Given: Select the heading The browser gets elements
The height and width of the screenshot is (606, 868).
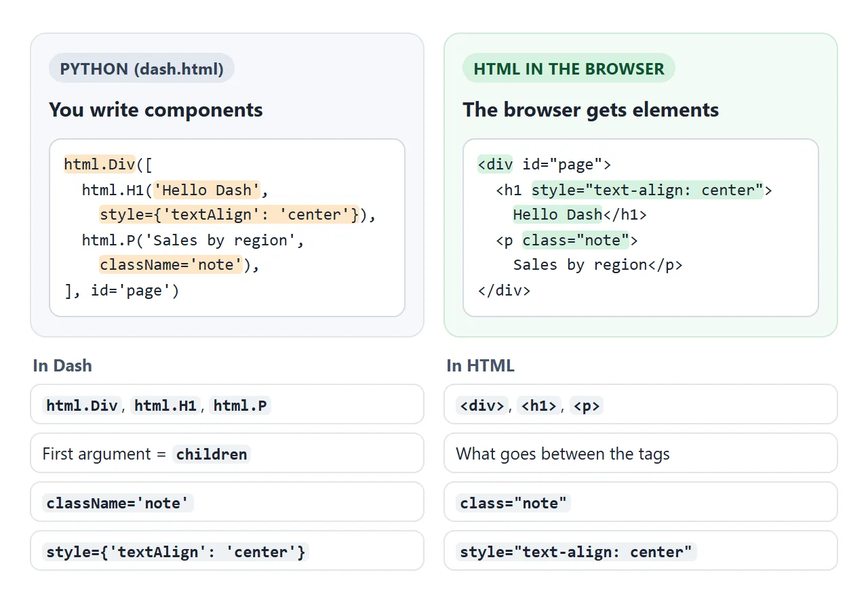Looking at the screenshot, I should pyautogui.click(x=591, y=110).
